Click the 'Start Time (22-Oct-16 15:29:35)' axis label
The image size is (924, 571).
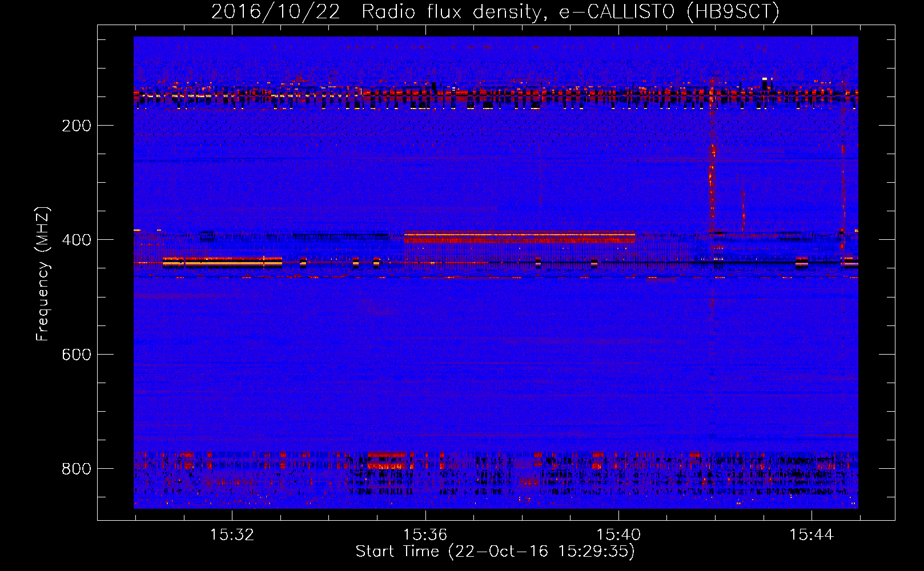click(x=495, y=552)
